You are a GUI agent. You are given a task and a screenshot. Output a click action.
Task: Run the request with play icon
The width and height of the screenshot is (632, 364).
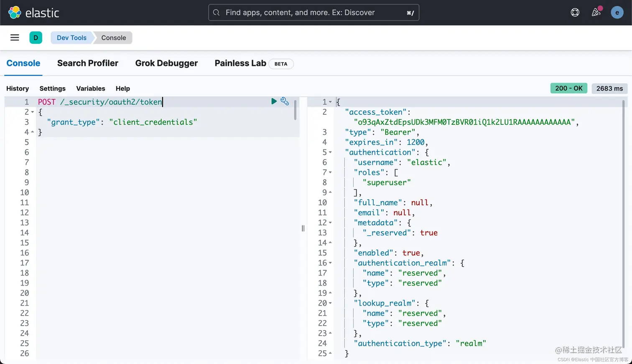tap(274, 101)
